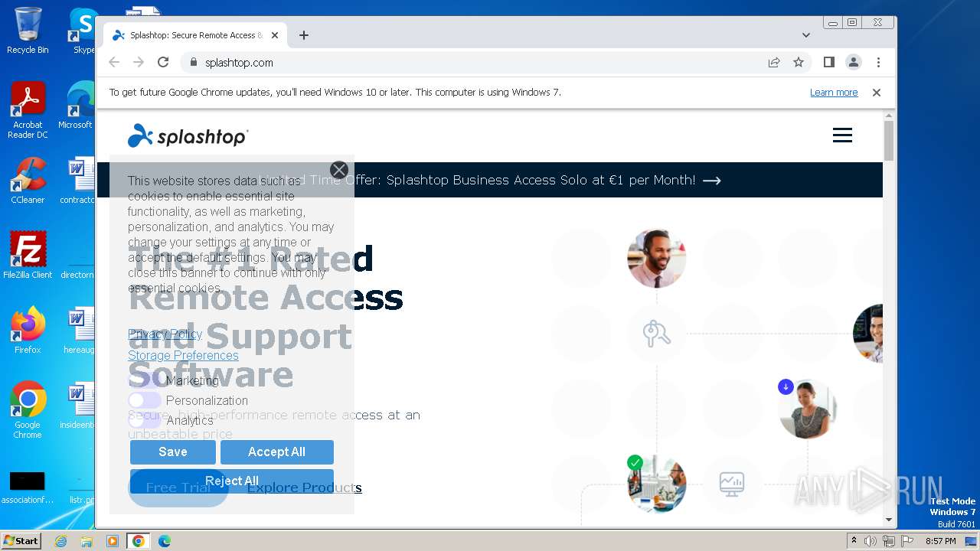View site information padlock icon
The image size is (980, 551).
(193, 63)
